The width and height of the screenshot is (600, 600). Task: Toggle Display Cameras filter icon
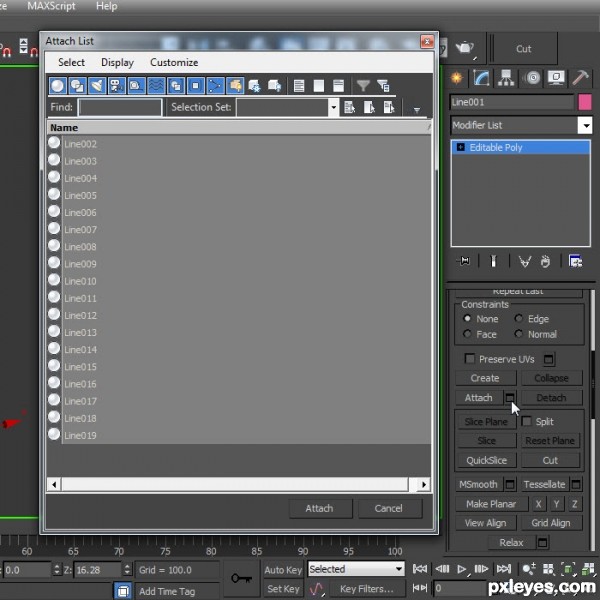pos(117,86)
